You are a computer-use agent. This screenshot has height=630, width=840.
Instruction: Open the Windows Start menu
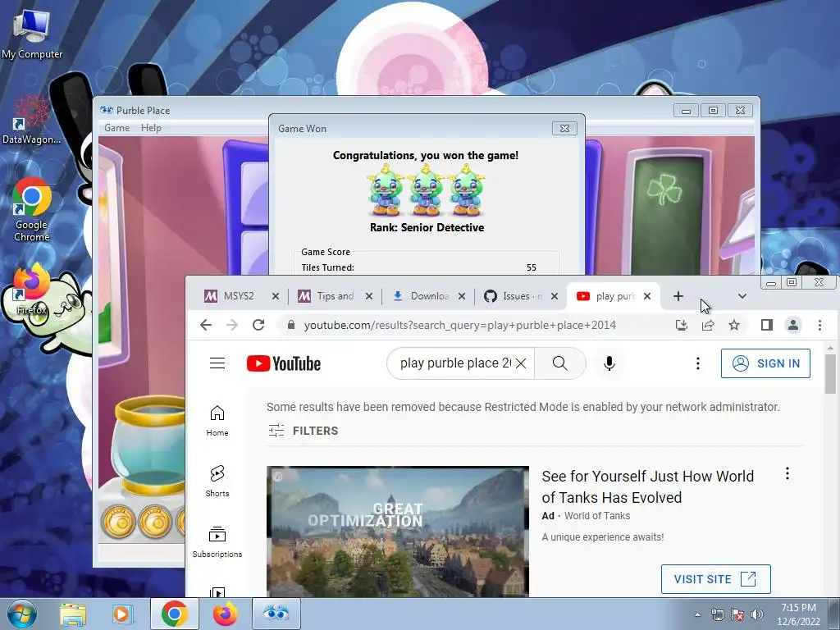[x=21, y=614]
